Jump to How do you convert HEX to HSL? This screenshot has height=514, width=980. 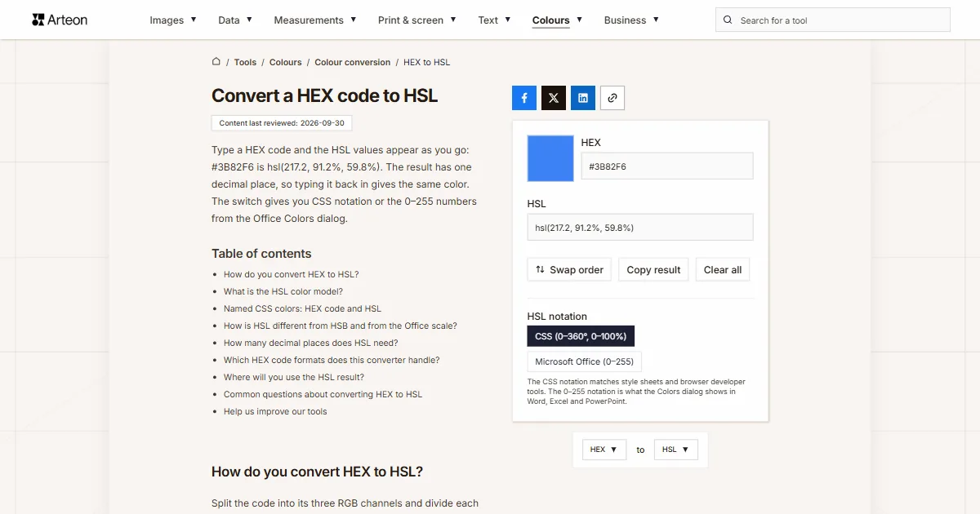(x=292, y=274)
